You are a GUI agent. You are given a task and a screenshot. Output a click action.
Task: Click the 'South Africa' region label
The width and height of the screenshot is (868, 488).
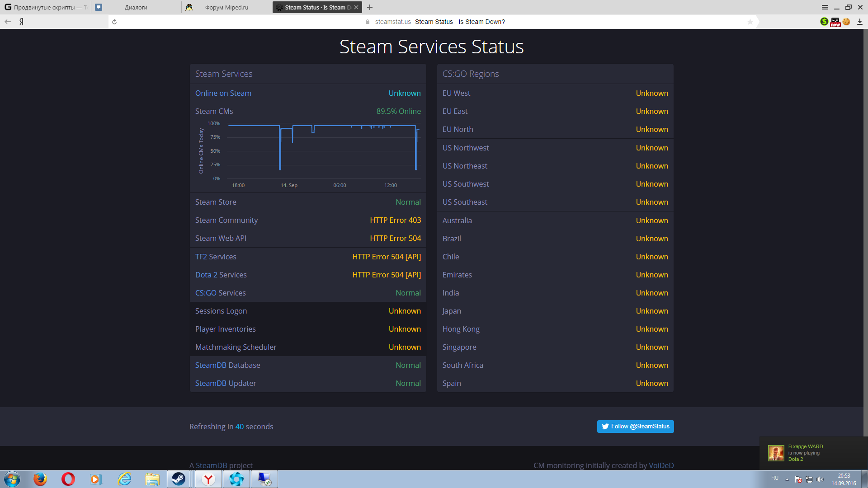pos(462,365)
